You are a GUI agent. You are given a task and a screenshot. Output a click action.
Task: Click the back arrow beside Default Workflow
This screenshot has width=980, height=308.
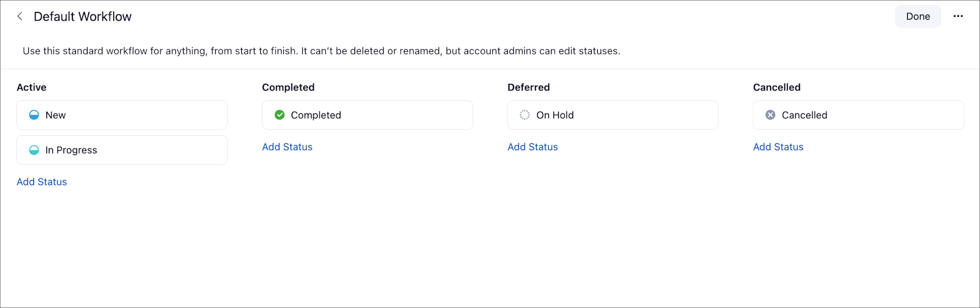point(20,16)
